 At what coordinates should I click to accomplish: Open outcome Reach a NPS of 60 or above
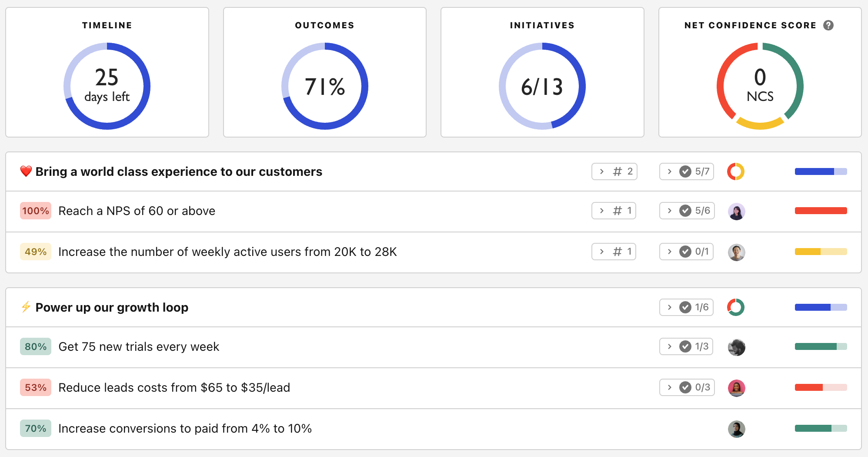[x=137, y=211]
